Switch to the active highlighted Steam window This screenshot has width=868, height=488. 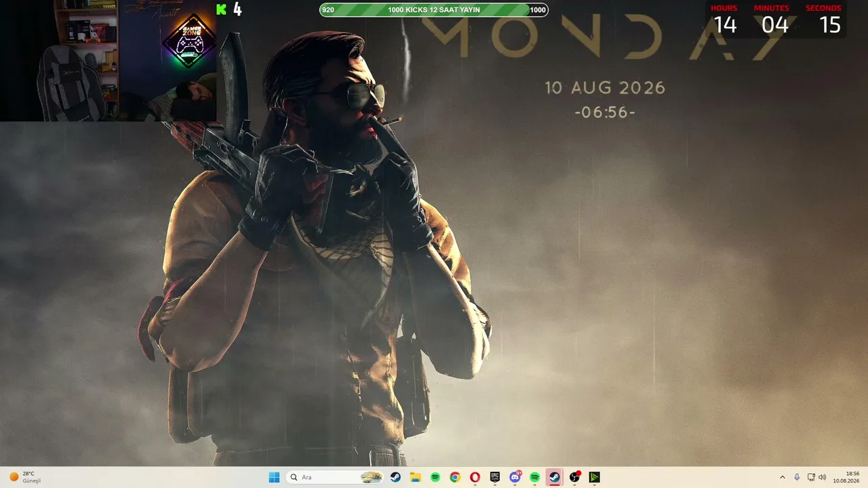pos(555,477)
